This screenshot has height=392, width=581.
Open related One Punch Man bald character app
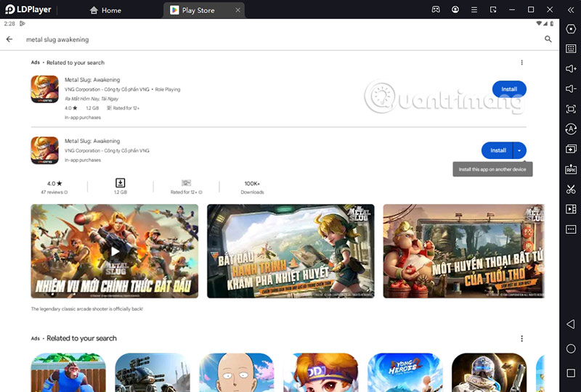coord(237,372)
